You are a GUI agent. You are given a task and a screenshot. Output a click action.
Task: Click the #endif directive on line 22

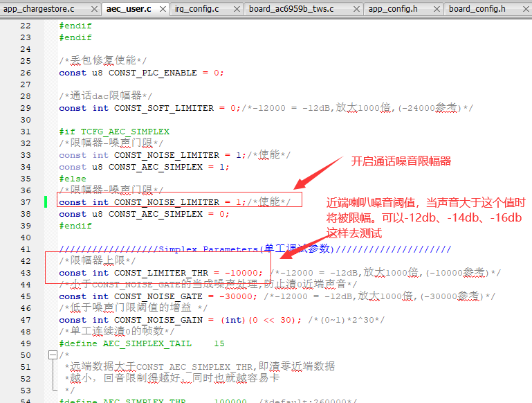click(75, 26)
